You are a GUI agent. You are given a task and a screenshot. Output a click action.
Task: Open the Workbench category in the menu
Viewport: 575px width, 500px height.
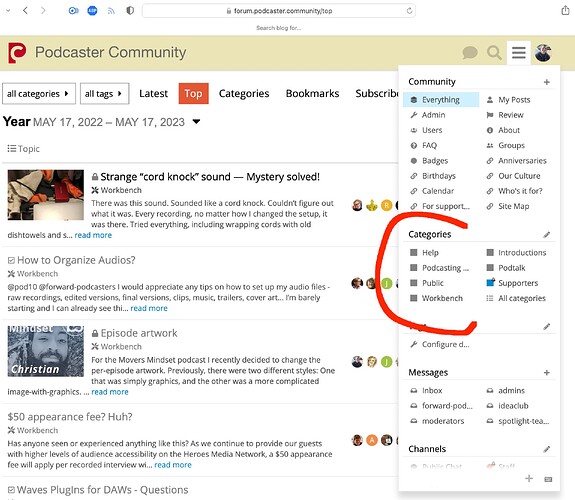[x=442, y=299]
